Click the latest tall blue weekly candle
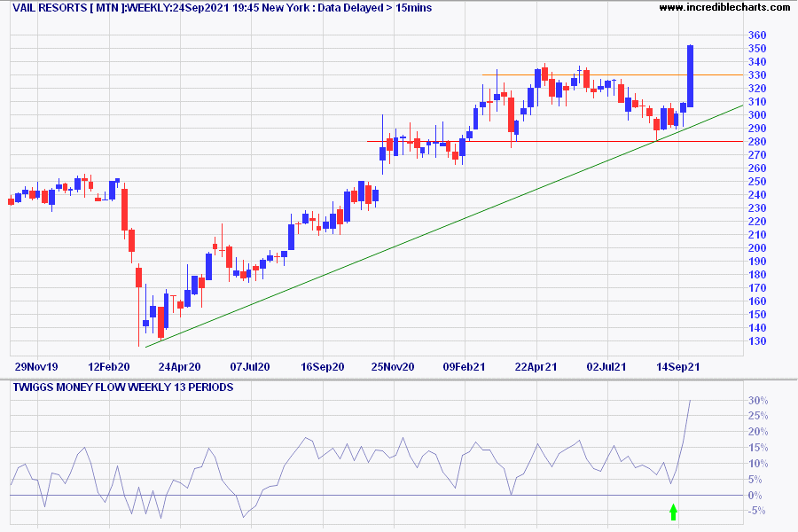This screenshot has height=532, width=798. tap(690, 76)
